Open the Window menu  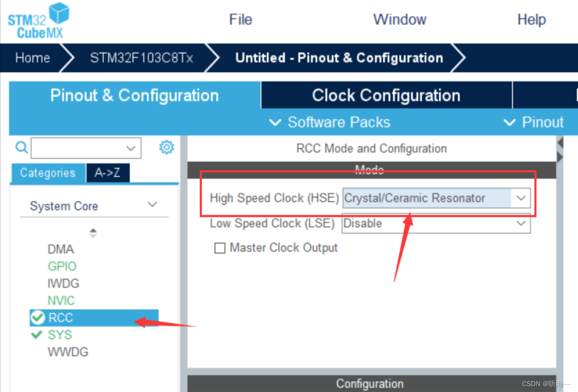pyautogui.click(x=400, y=20)
